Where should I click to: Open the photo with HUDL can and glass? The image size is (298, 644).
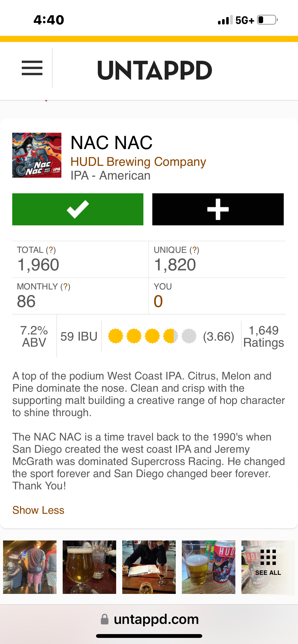[209, 567]
